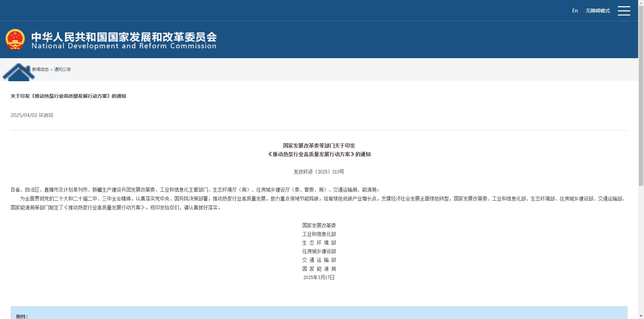The image size is (644, 319).
Task: Click the centered title 国家发展改革委等部门关于印发
Action: (x=319, y=146)
